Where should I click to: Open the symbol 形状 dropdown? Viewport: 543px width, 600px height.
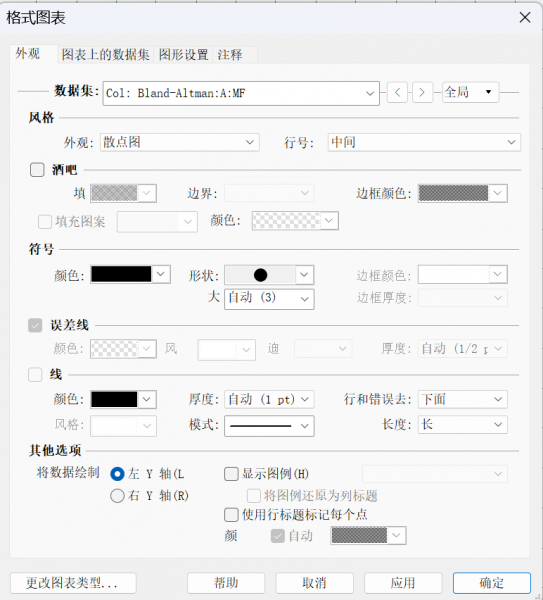pos(269,275)
